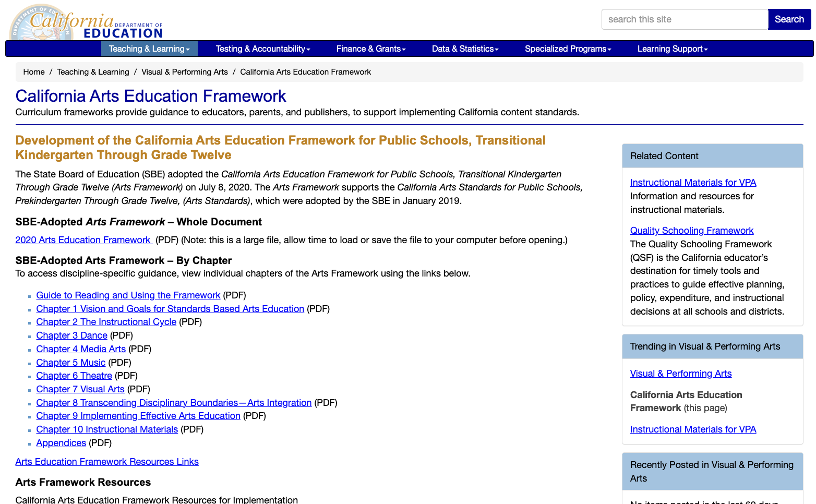Viewport: 816px width, 504px height.
Task: Click the California Department of Education logo
Action: (x=87, y=22)
